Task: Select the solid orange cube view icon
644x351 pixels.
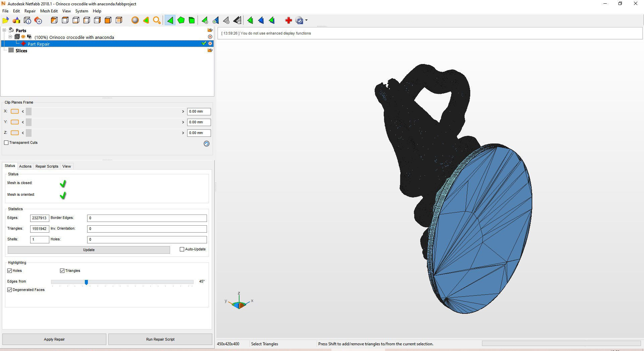Action: coord(108,20)
